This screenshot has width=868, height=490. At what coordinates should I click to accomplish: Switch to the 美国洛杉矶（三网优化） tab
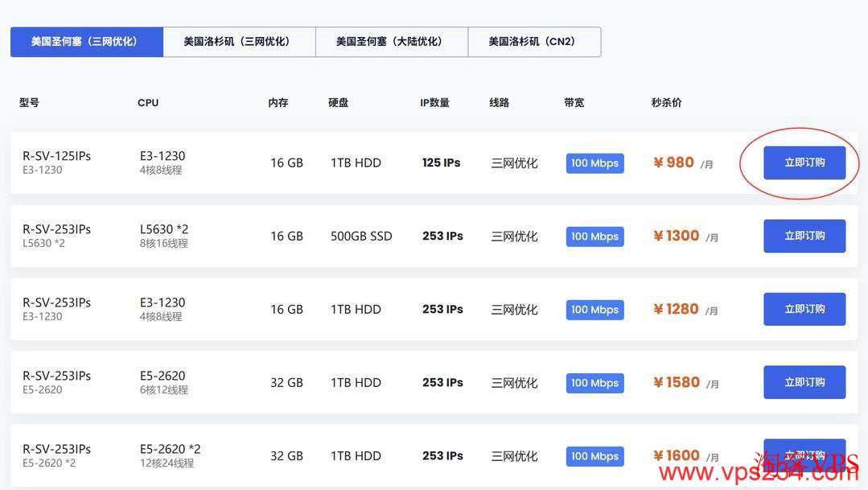click(x=239, y=42)
